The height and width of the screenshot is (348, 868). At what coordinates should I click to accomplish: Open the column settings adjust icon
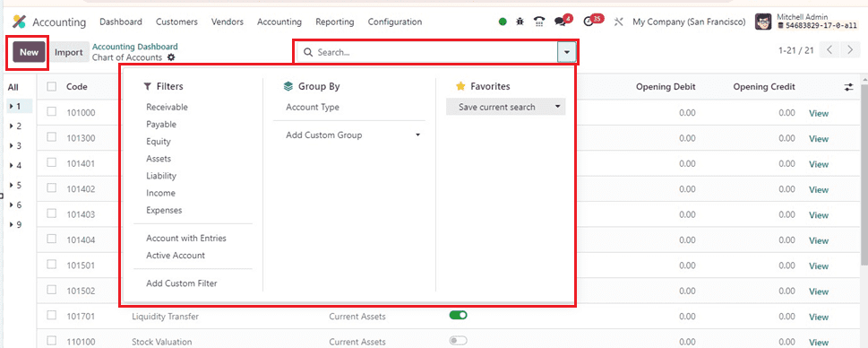point(848,87)
